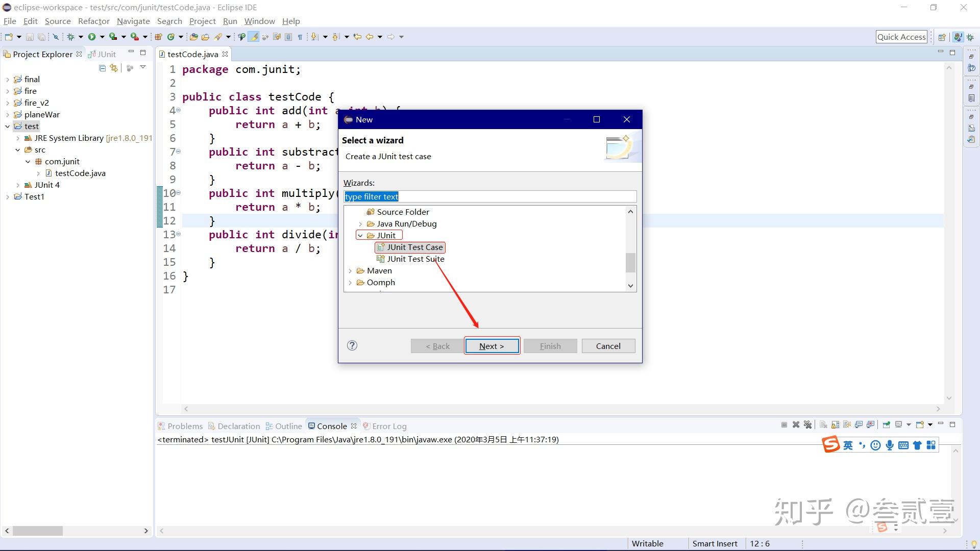Open the Run button dropdown arrow
980x551 pixels.
click(102, 37)
